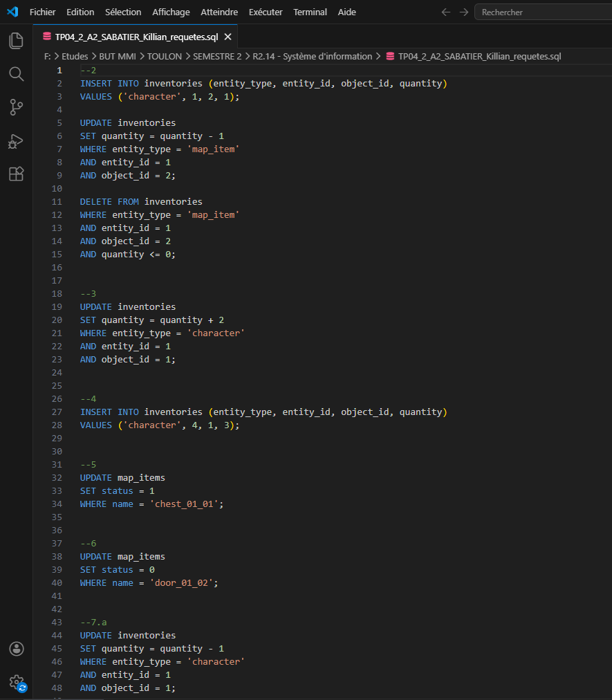Go back with the left arrow
Viewport: 612px width, 700px height.
[x=445, y=12]
